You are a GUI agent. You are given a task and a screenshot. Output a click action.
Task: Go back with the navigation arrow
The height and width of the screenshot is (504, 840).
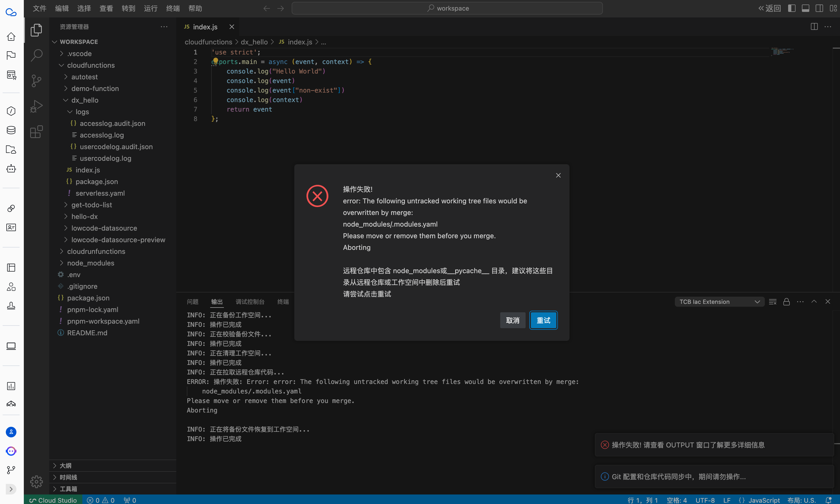coord(267,8)
